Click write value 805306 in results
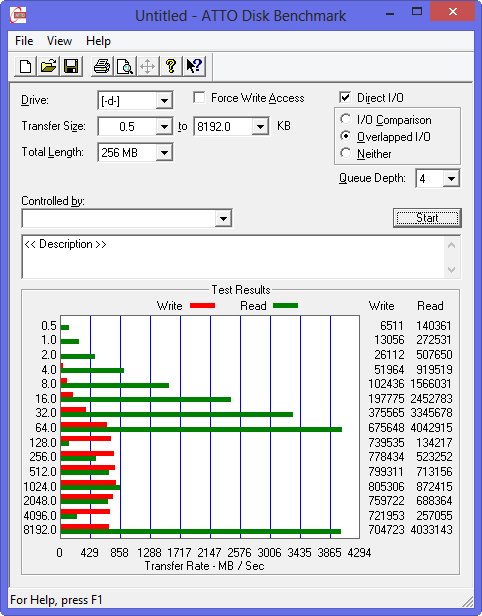 (386, 487)
